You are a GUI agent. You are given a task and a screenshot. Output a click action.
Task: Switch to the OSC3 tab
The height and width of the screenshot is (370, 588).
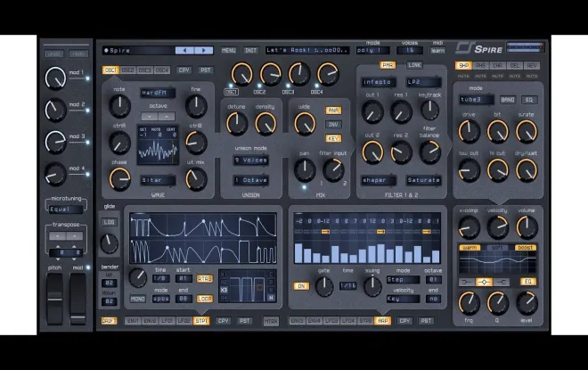[x=144, y=70]
